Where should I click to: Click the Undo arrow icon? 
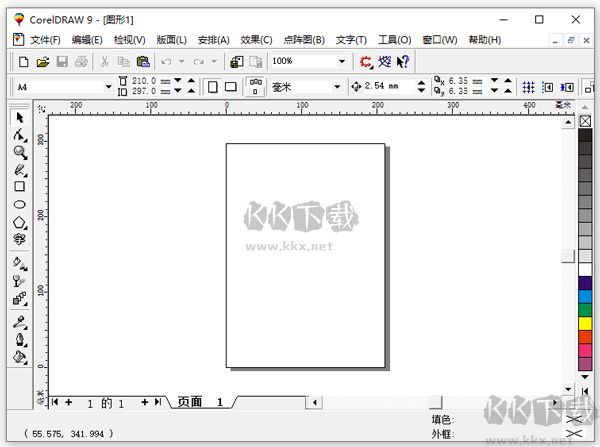tap(166, 62)
